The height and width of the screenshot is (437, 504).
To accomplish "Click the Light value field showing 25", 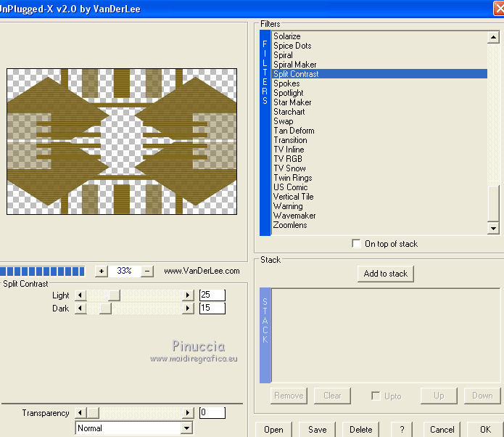I will coord(212,295).
